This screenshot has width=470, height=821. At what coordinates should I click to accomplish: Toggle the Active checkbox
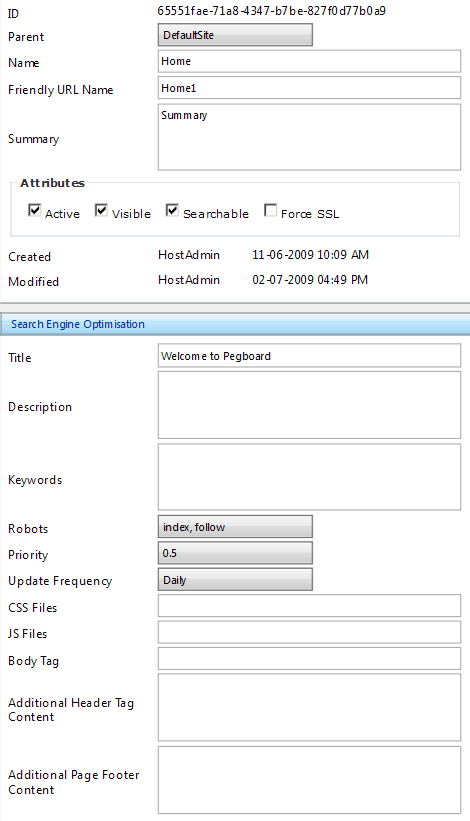tap(35, 210)
